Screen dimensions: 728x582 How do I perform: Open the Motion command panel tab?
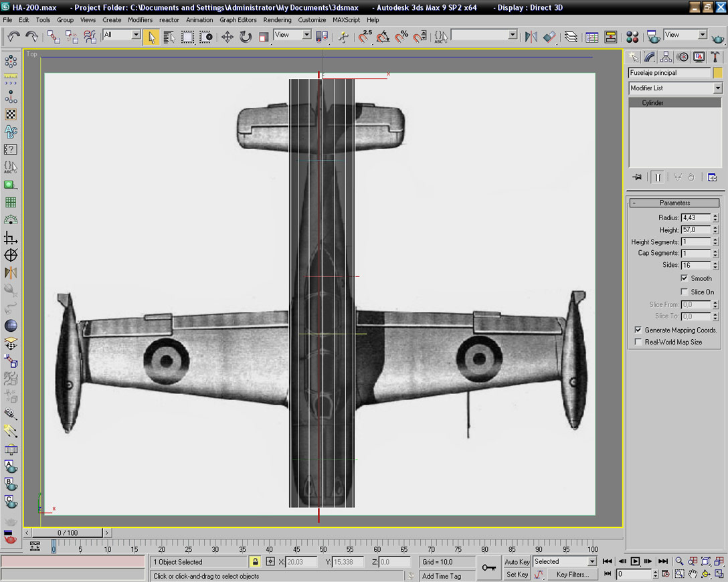point(682,57)
